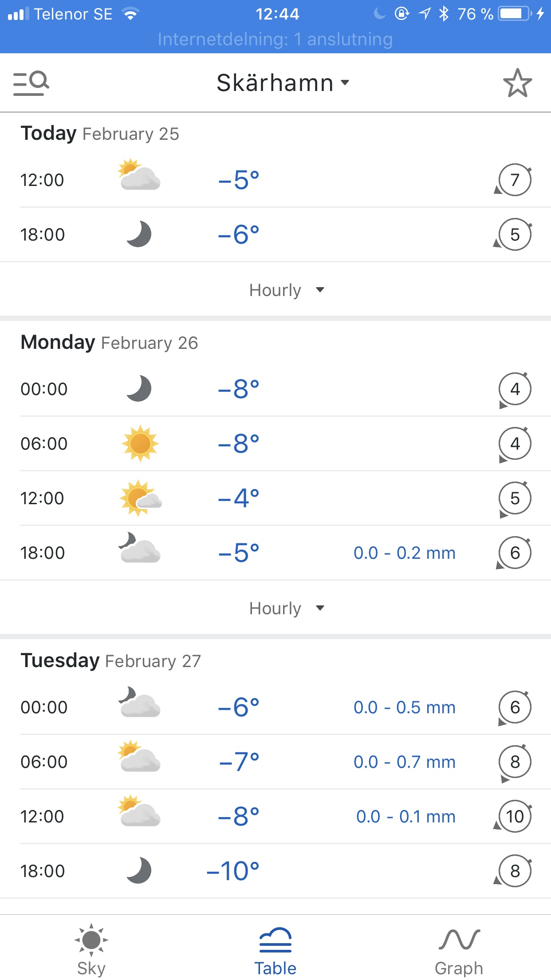Select the Table tab

pos(275,950)
